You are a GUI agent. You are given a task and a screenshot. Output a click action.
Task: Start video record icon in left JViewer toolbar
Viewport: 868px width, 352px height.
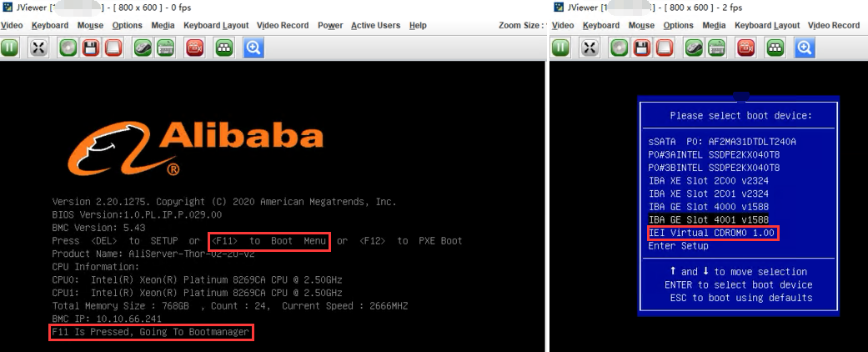coord(194,48)
